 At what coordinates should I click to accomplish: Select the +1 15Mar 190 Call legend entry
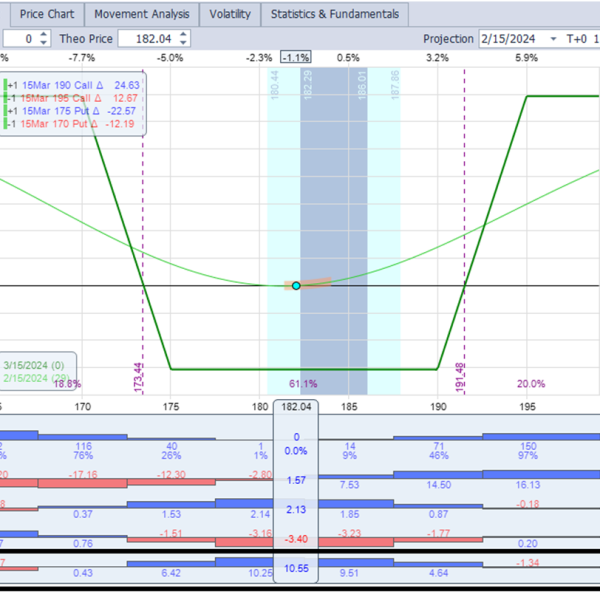73,84
